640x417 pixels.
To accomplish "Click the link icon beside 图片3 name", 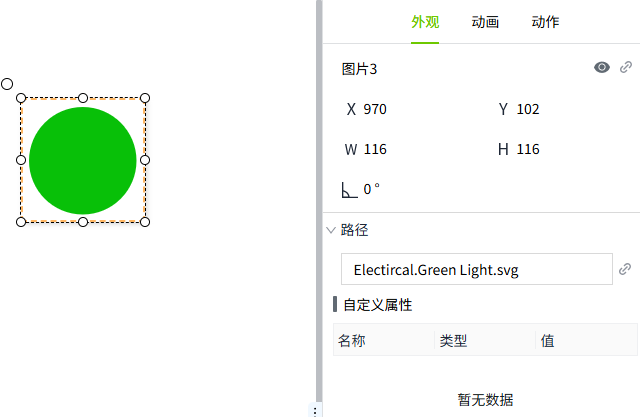I will pos(626,68).
